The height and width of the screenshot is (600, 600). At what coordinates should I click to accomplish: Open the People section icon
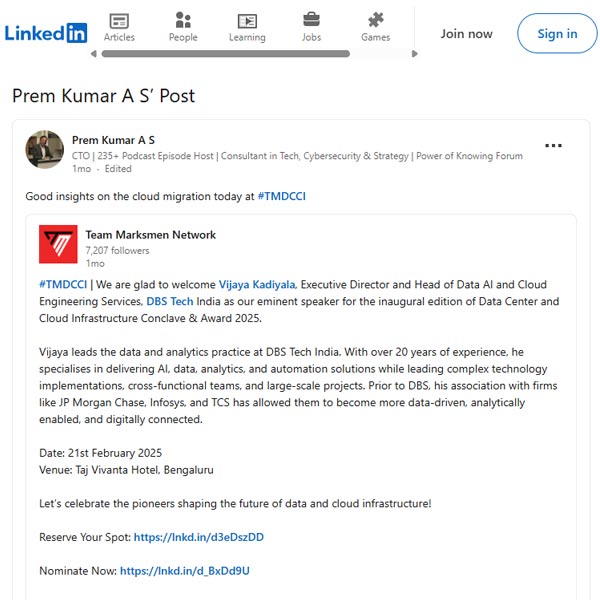tap(183, 20)
